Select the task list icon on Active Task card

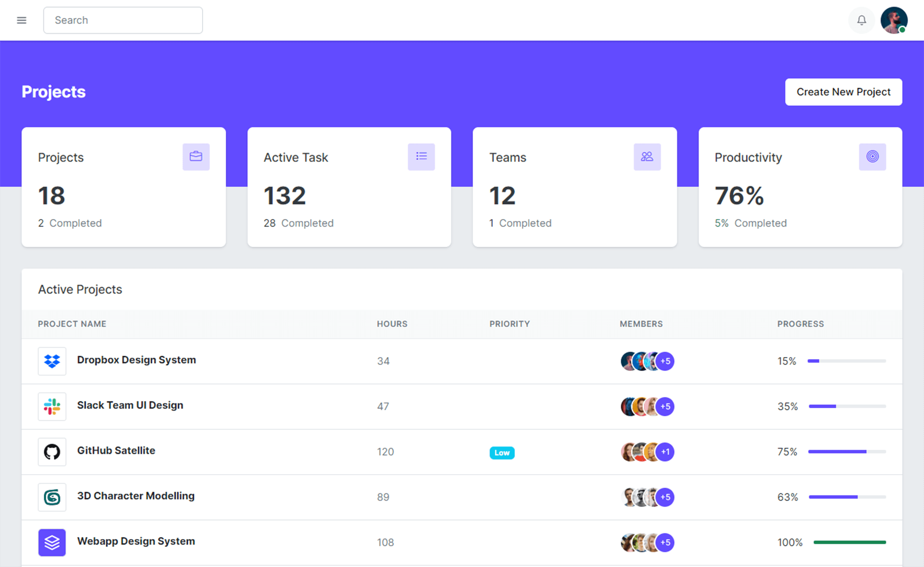(x=422, y=156)
